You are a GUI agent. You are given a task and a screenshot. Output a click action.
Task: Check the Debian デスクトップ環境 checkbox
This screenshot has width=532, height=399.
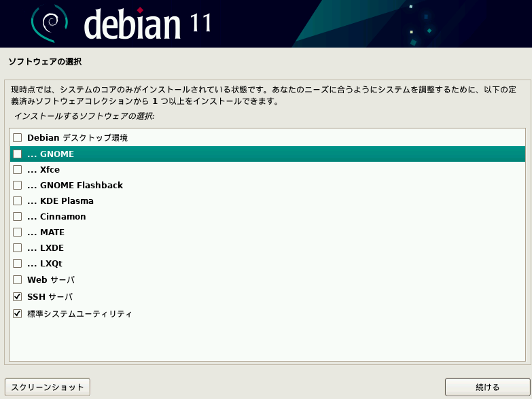17,137
